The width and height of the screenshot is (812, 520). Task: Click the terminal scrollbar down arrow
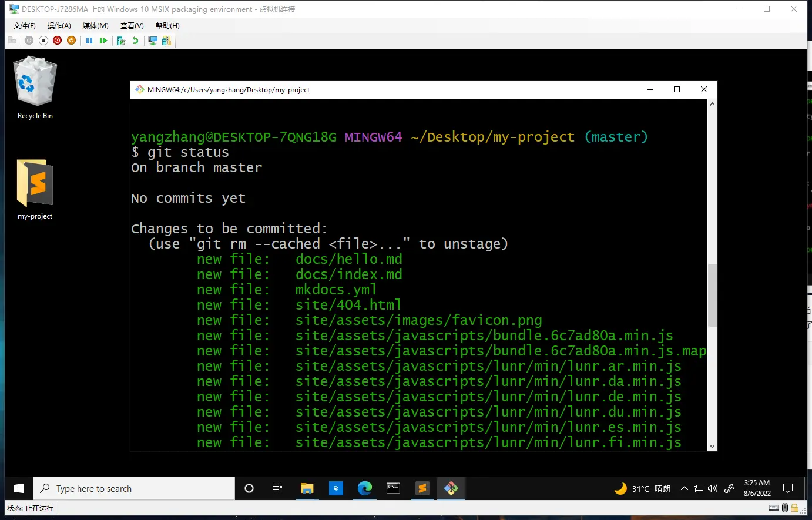[712, 446]
